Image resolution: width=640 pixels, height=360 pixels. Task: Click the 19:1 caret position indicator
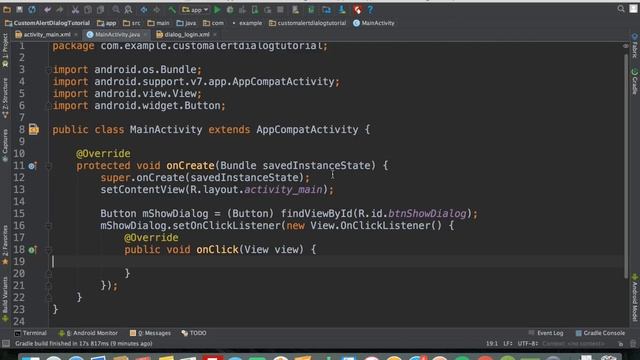(492, 344)
